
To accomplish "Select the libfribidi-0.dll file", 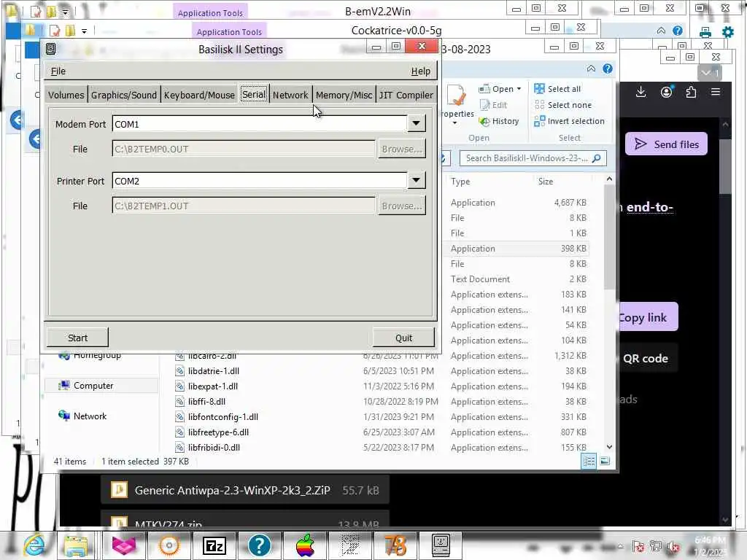I will click(214, 447).
